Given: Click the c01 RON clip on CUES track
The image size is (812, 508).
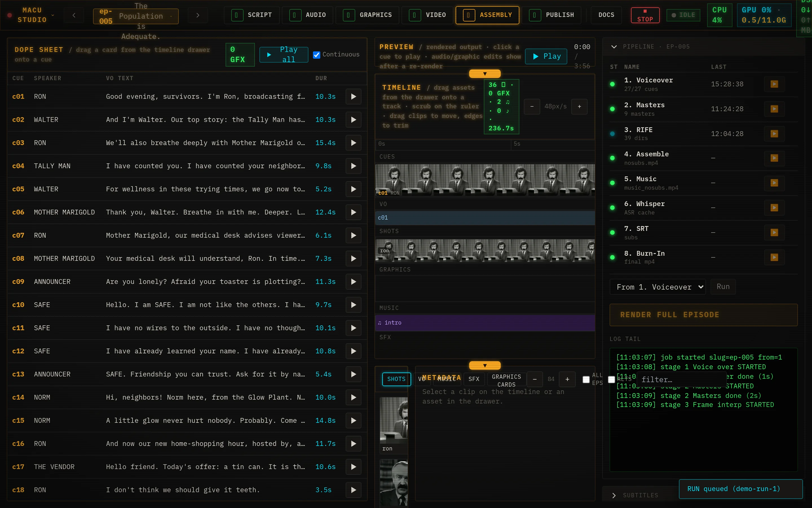Looking at the screenshot, I should (485, 180).
